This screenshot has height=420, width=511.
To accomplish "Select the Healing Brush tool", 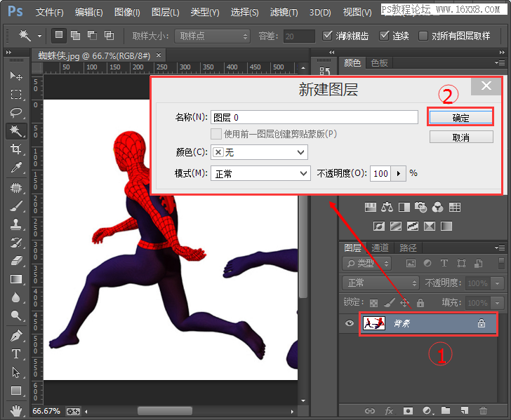I will pos(15,188).
